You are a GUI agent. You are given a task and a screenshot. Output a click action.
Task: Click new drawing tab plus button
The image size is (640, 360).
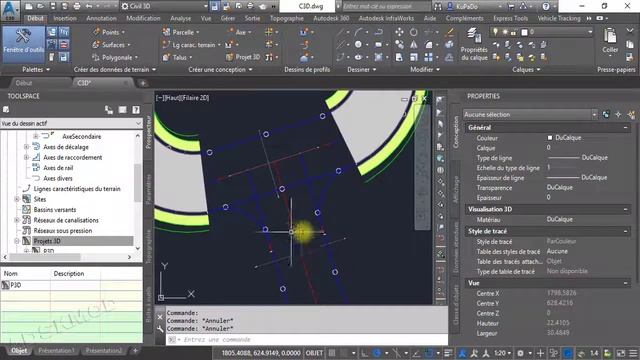point(142,83)
